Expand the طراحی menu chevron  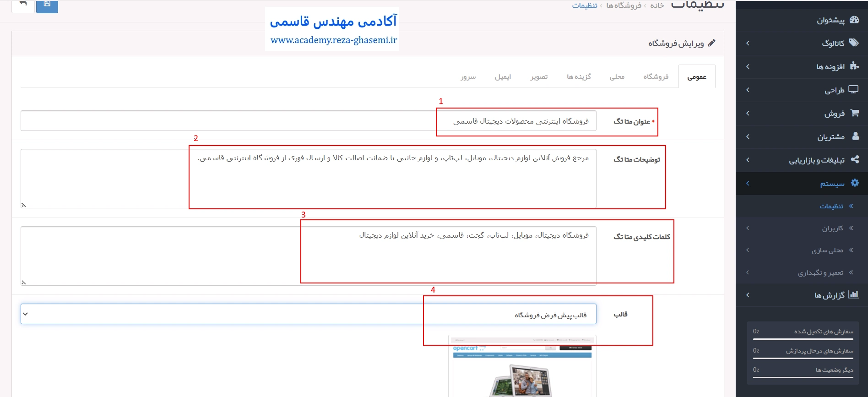pyautogui.click(x=748, y=90)
